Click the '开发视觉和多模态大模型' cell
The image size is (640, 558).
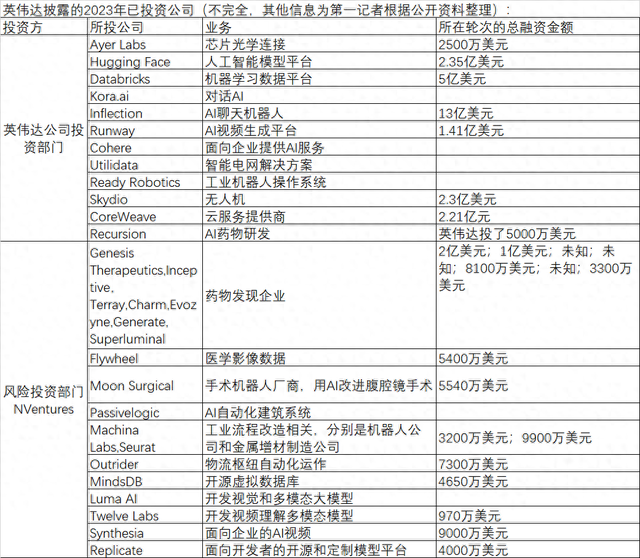[x=319, y=498]
